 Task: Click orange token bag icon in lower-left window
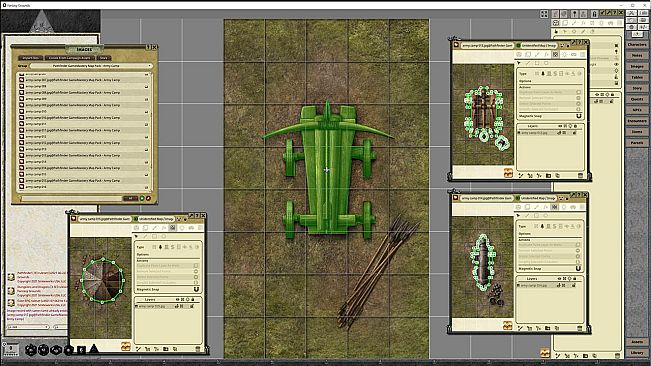point(125,346)
